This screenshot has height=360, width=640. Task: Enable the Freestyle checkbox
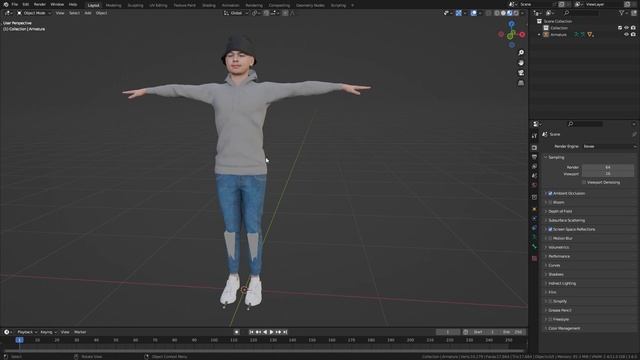(550, 319)
